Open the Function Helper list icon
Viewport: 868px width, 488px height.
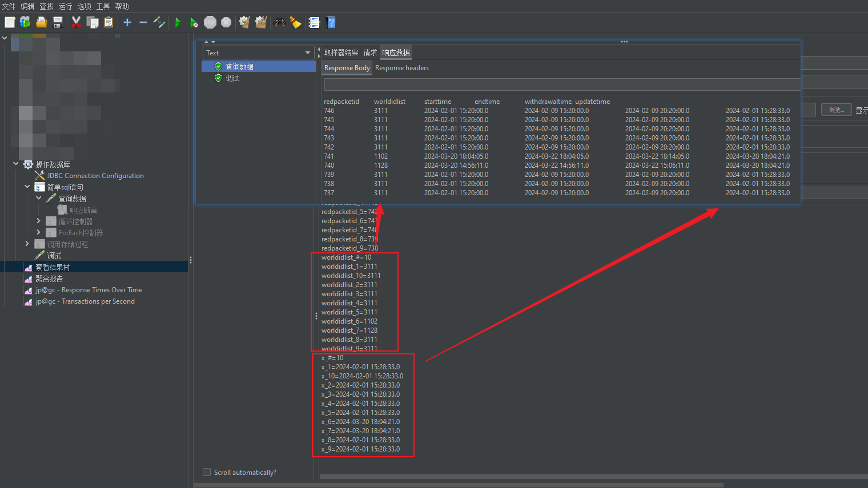tap(314, 22)
